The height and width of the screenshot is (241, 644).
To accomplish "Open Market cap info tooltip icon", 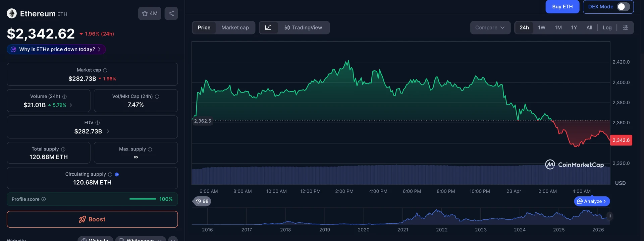I will (105, 70).
